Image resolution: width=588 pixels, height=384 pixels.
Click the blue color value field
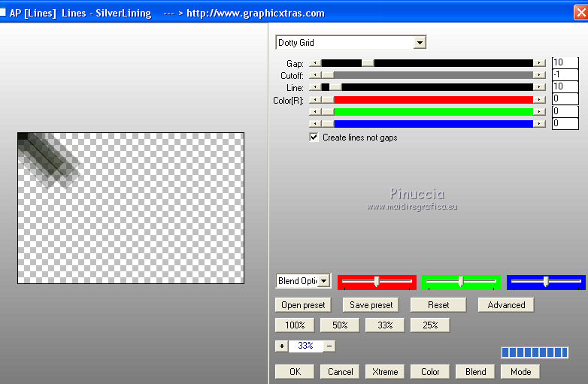pyautogui.click(x=565, y=123)
